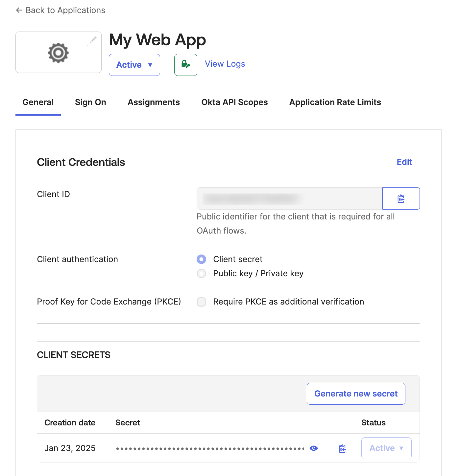459x476 pixels.
Task: Click the pencil icon on the app logo
Action: 94,39
